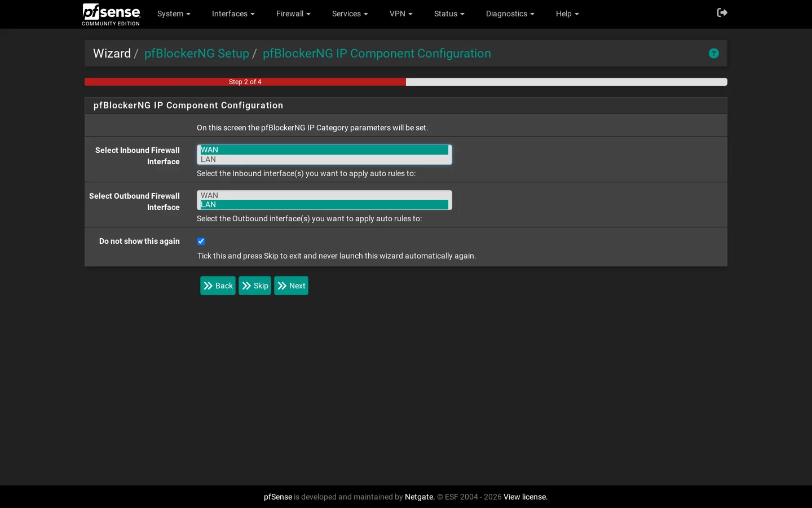Select WAN in the Outbound Firewall Interface list
This screenshot has height=508, width=812.
tap(324, 195)
